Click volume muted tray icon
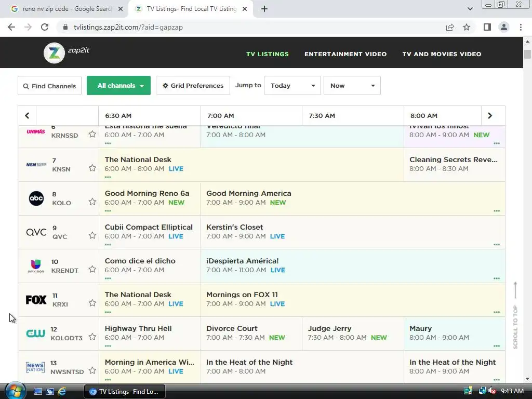This screenshot has height=399, width=532. click(492, 391)
